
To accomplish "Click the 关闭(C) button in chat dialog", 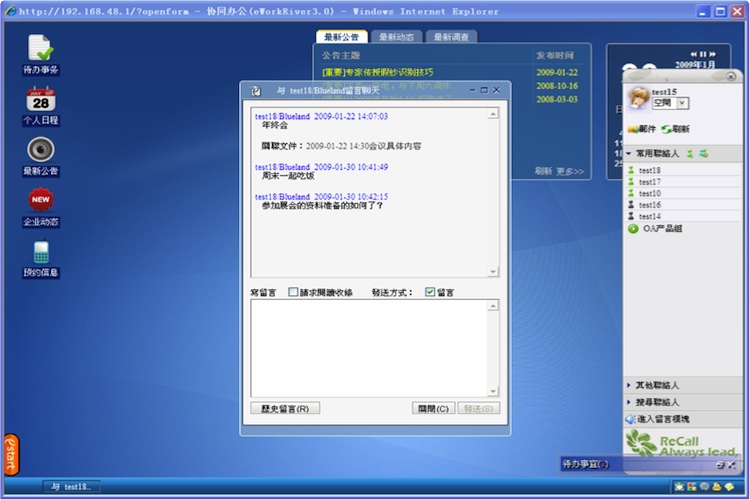I will click(x=434, y=408).
